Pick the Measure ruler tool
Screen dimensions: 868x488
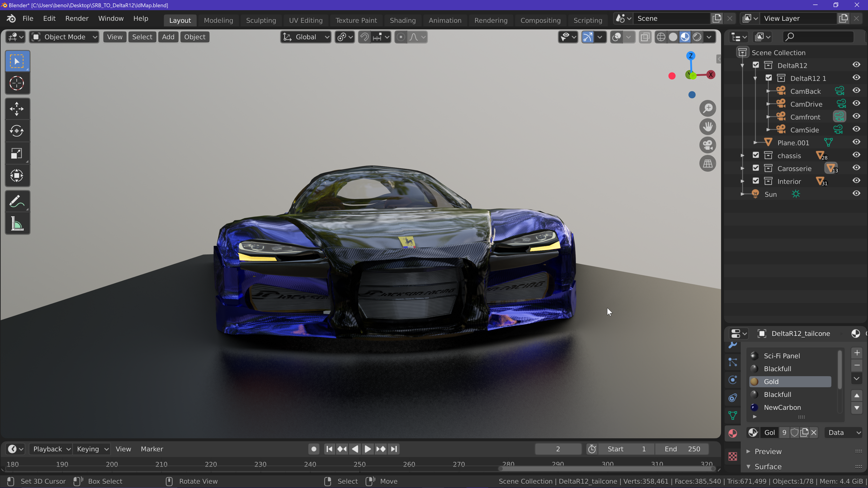point(17,224)
